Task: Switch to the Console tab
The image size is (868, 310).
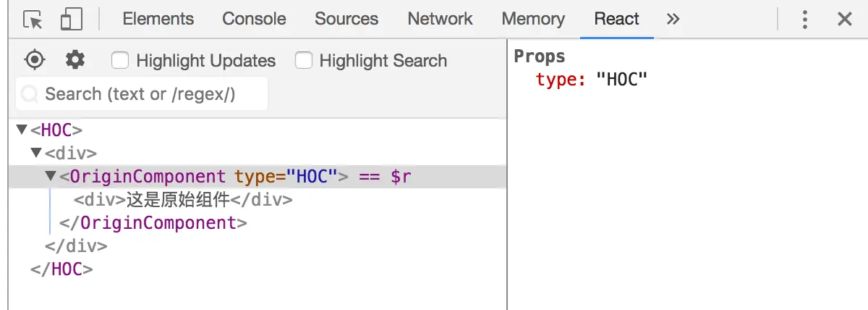Action: (254, 20)
